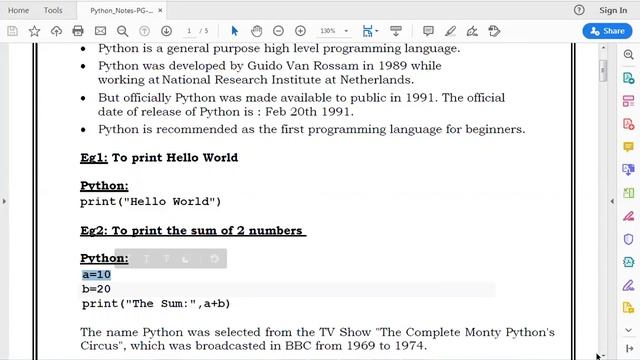
Task: Click the upload to cloud icon
Action: point(56,31)
